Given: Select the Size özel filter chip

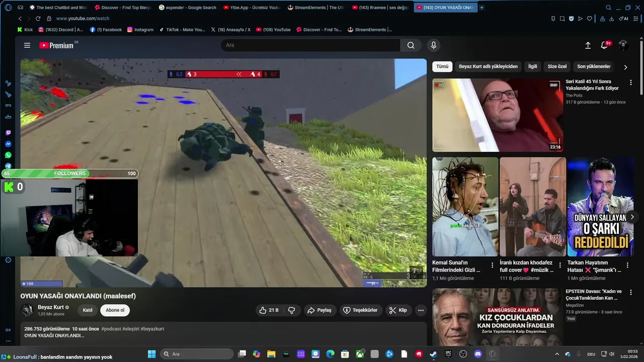Looking at the screenshot, I should pos(557,66).
